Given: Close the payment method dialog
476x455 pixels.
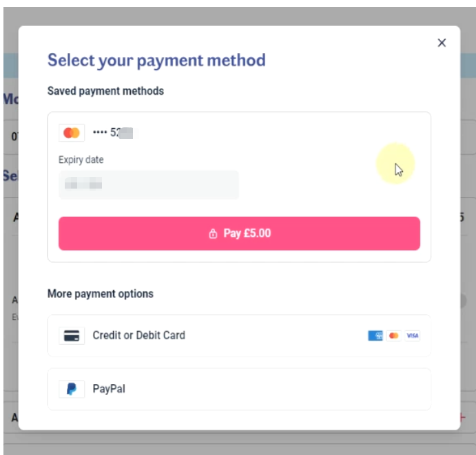Looking at the screenshot, I should pos(442,43).
